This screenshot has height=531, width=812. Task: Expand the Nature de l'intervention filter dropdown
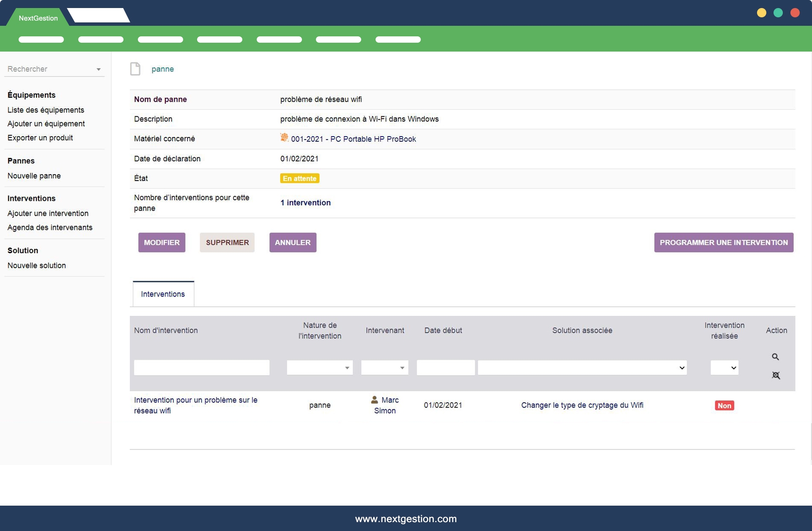(320, 368)
